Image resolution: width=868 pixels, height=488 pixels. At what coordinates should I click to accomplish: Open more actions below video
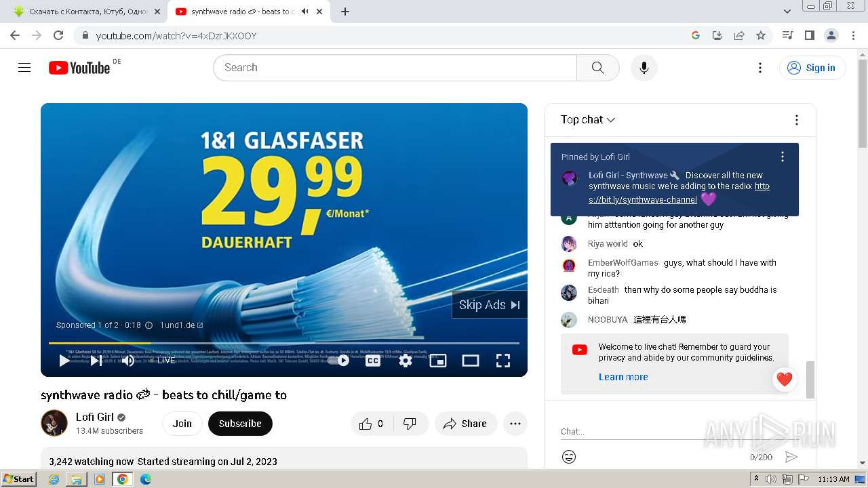pyautogui.click(x=515, y=424)
